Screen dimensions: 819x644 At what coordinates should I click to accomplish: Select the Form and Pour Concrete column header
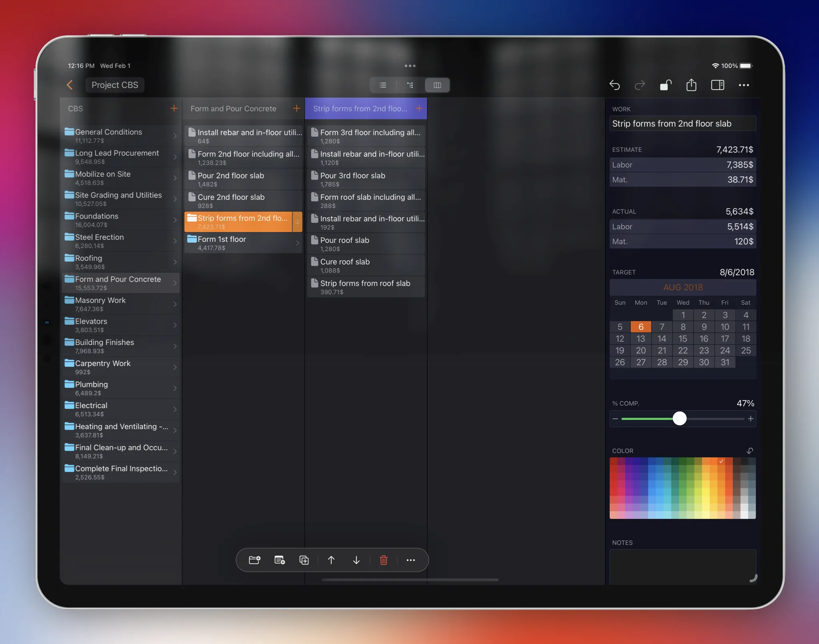(234, 108)
